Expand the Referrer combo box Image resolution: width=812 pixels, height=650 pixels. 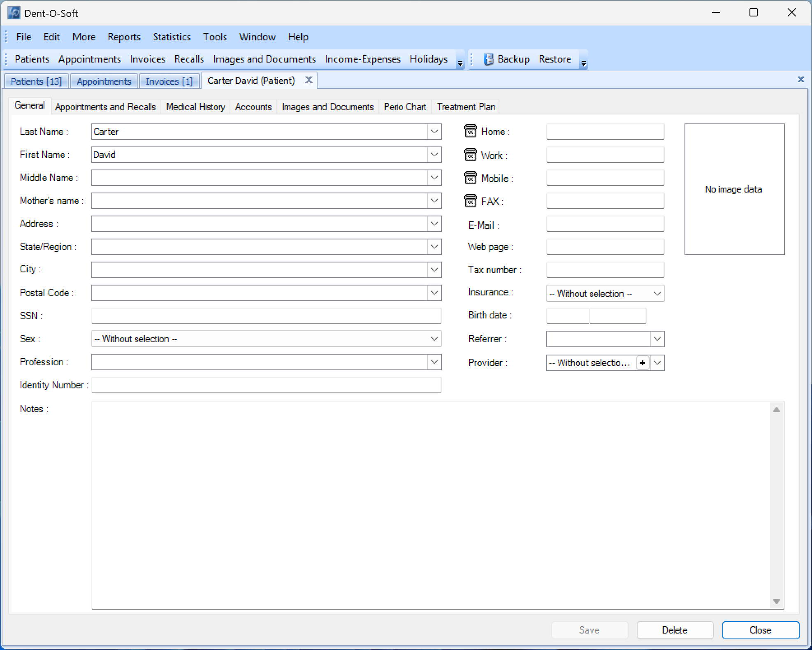point(657,339)
